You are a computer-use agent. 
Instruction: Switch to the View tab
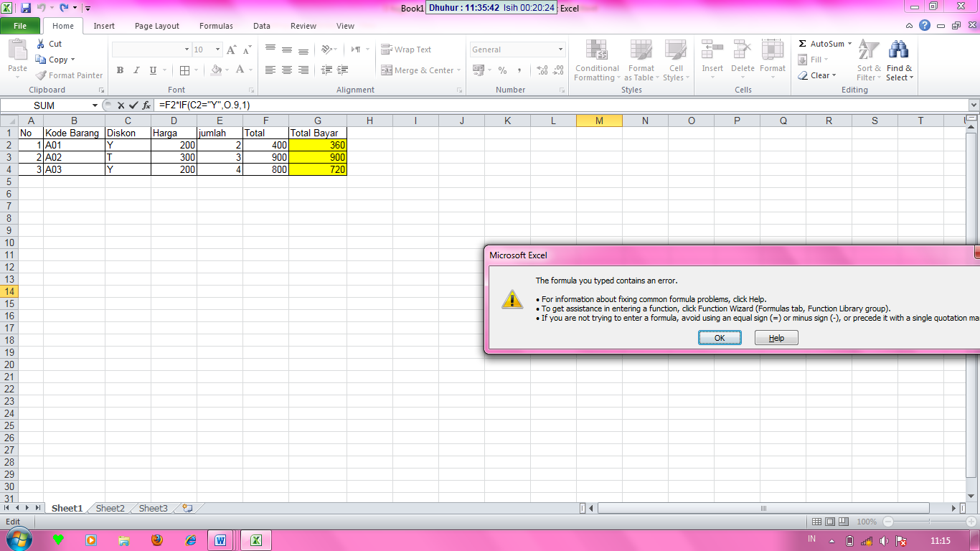click(345, 26)
